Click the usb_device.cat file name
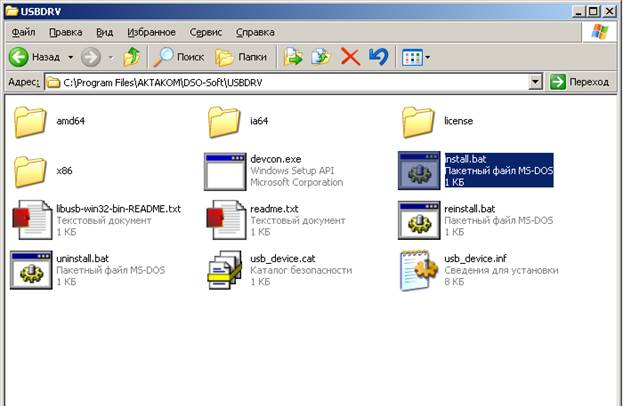623x406 pixels. click(x=283, y=259)
